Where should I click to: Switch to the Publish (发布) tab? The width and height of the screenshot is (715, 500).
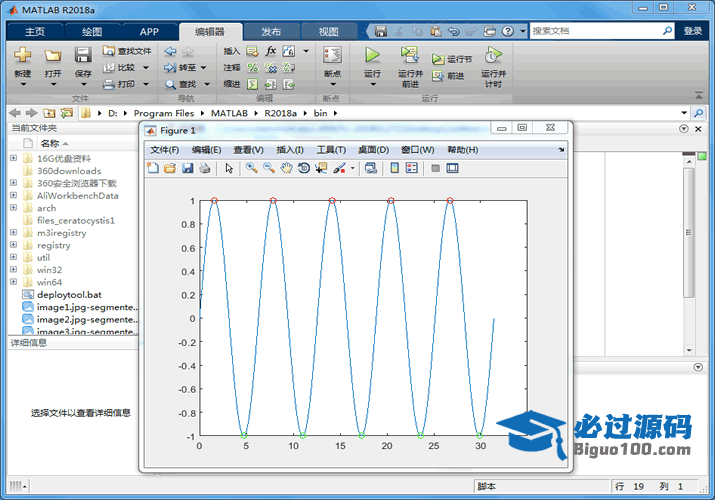click(x=271, y=31)
